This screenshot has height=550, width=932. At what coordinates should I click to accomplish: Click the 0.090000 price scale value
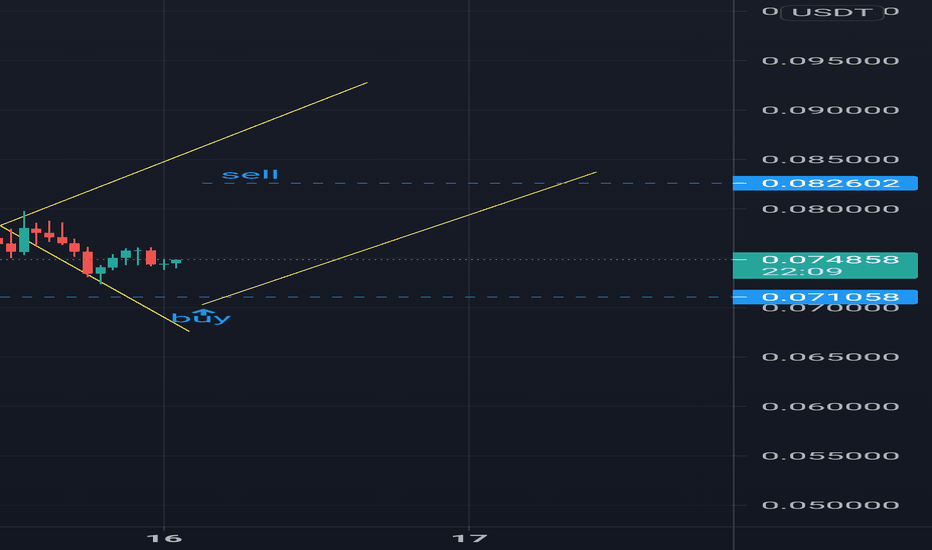pyautogui.click(x=830, y=110)
